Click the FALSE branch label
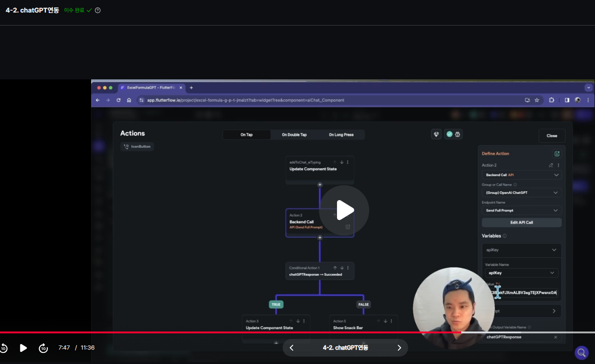595x364 pixels. [364, 305]
